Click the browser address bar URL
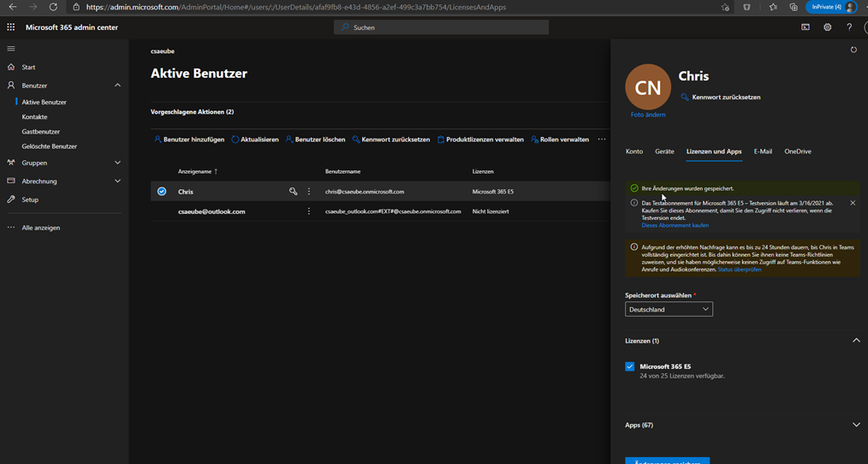 click(296, 7)
